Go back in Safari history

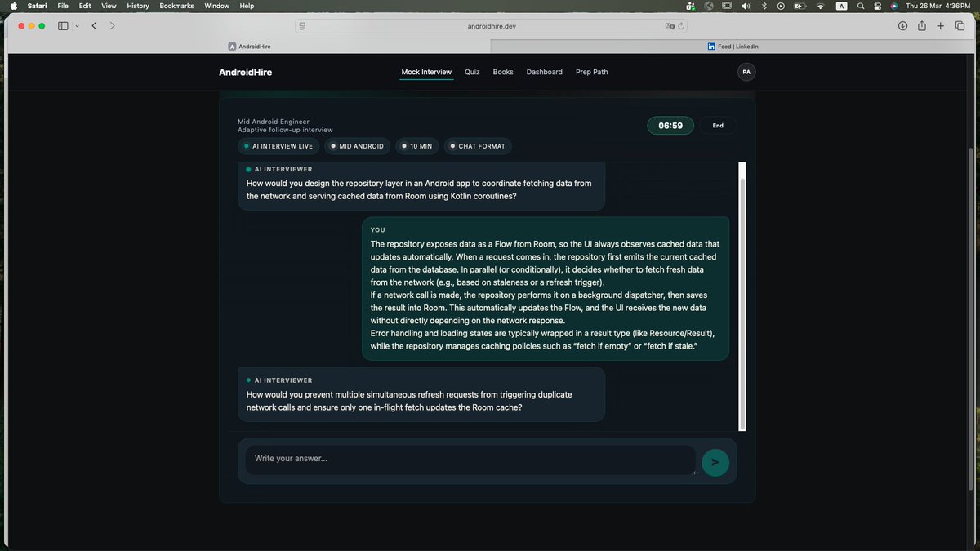tap(95, 26)
